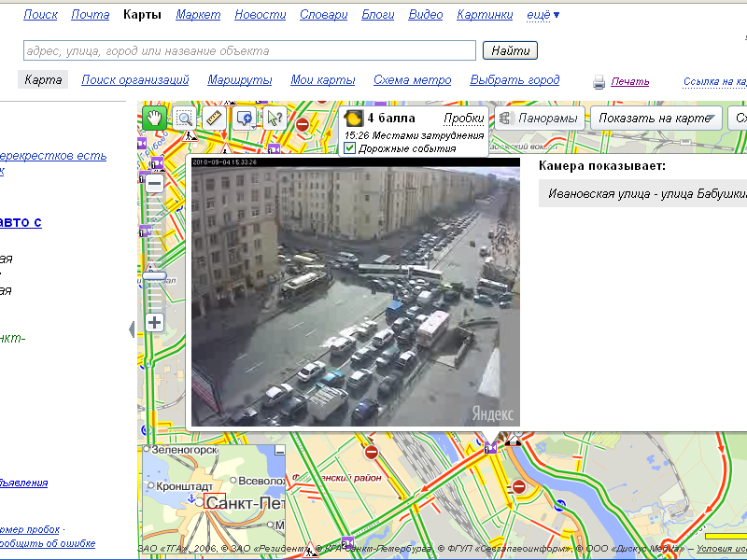Click the plus zoom in button

[154, 323]
